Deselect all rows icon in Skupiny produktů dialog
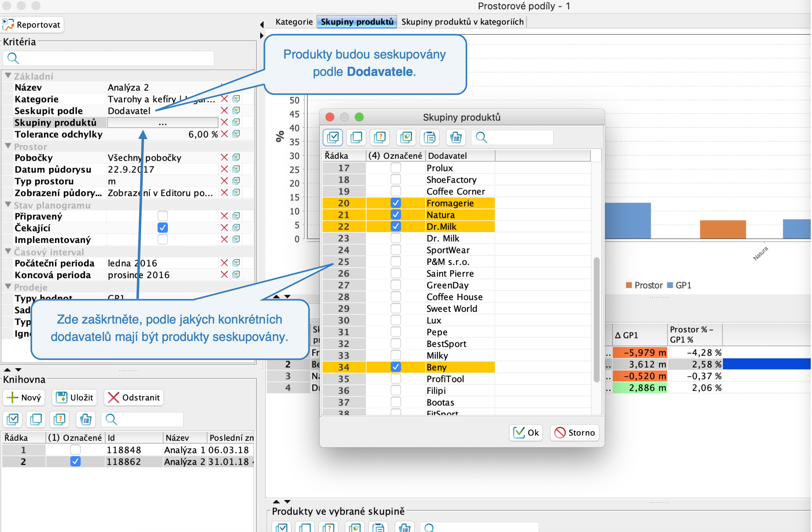Viewport: 812px width, 532px height. click(356, 137)
